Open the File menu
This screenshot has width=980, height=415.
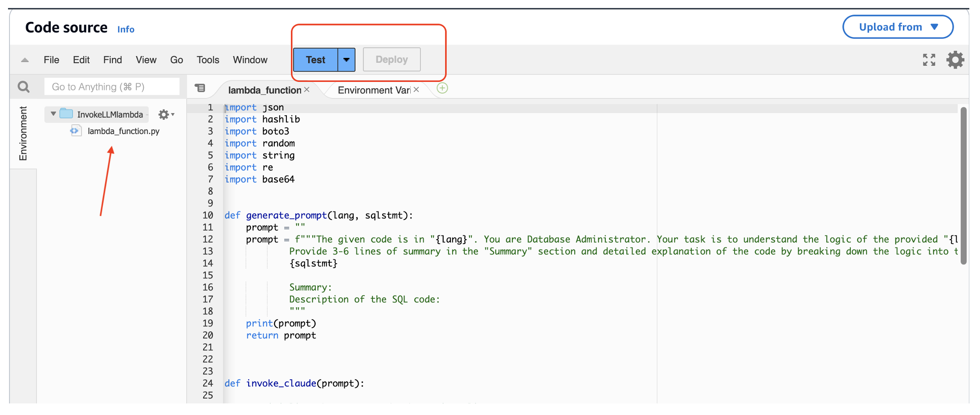(x=51, y=60)
